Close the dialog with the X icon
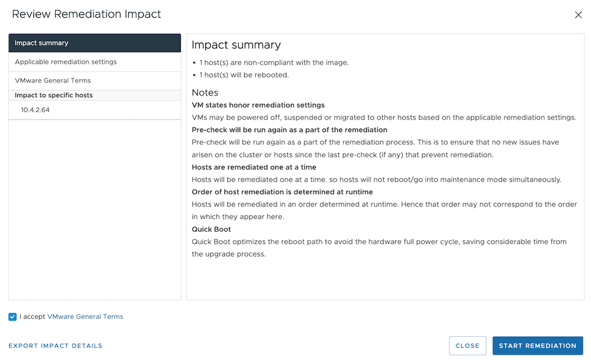591x364 pixels. click(x=578, y=15)
